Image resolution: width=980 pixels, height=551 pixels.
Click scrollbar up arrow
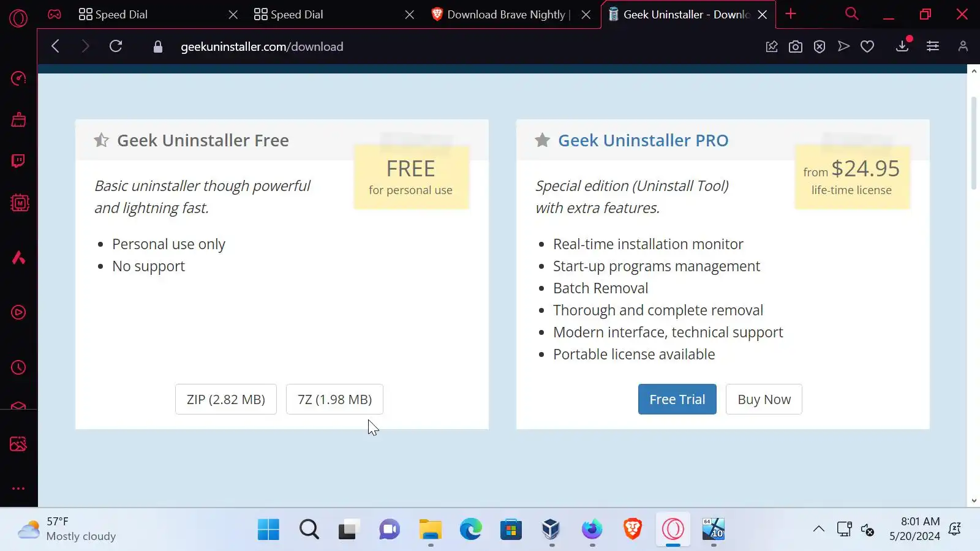pos(973,71)
